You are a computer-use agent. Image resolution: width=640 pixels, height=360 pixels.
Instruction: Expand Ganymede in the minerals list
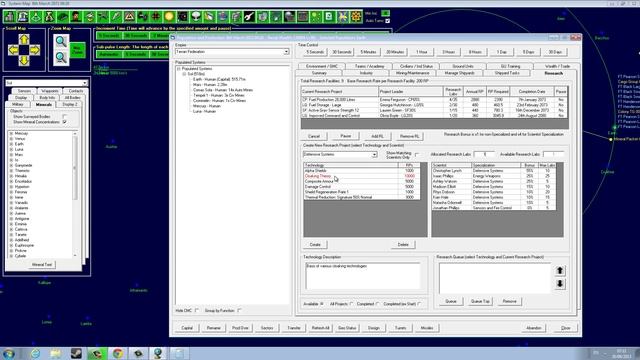tap(11, 165)
